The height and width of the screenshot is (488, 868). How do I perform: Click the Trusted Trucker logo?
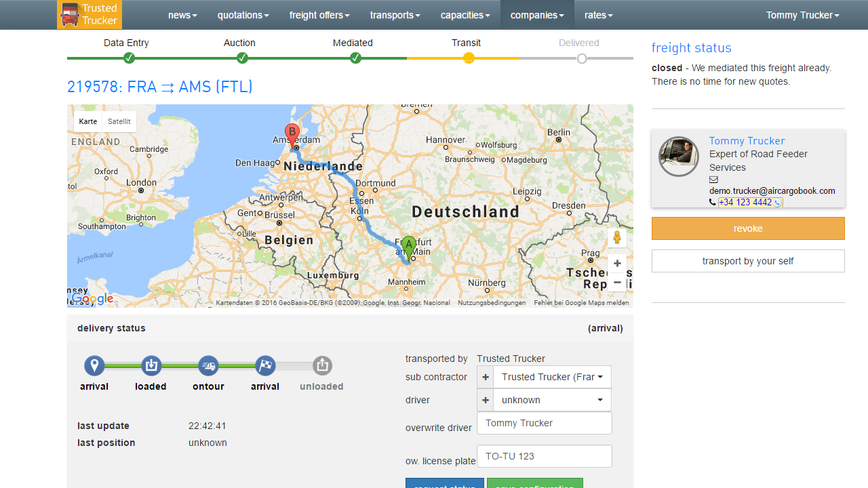[90, 15]
